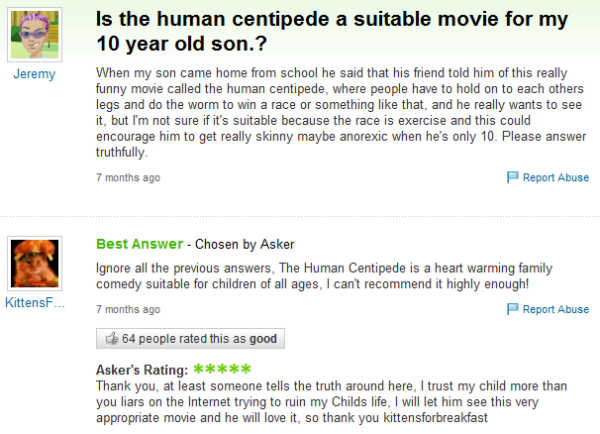Report abuse on the best answer text link
Viewport: 600px width, 434px height.
(556, 309)
